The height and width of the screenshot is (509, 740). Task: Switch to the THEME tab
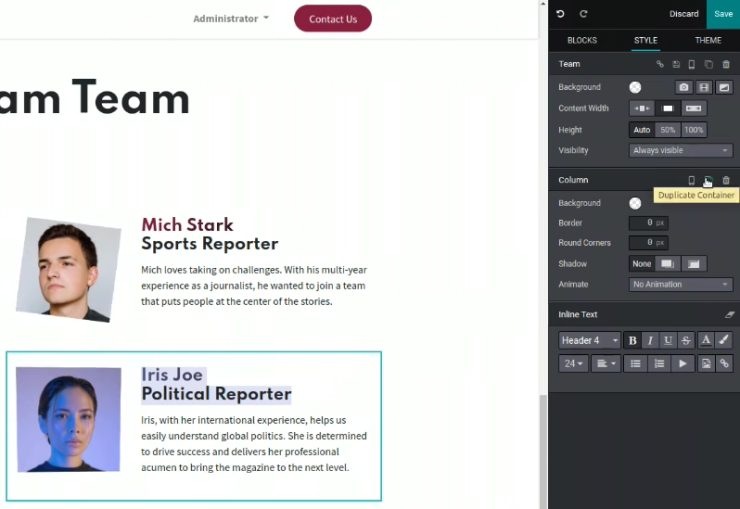[x=708, y=41]
